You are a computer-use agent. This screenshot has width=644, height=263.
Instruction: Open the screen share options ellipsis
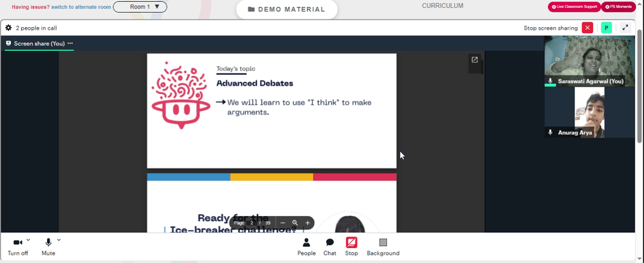click(70, 43)
